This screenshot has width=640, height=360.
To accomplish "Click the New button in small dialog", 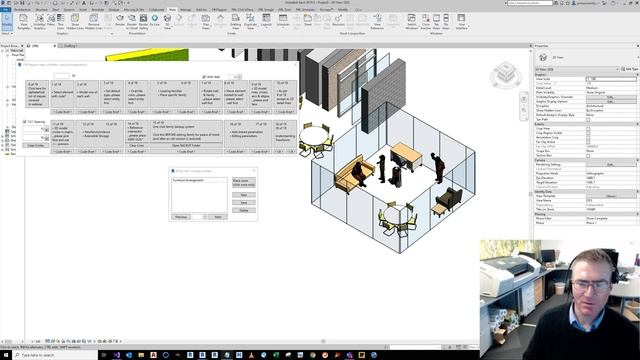I will coord(244,195).
